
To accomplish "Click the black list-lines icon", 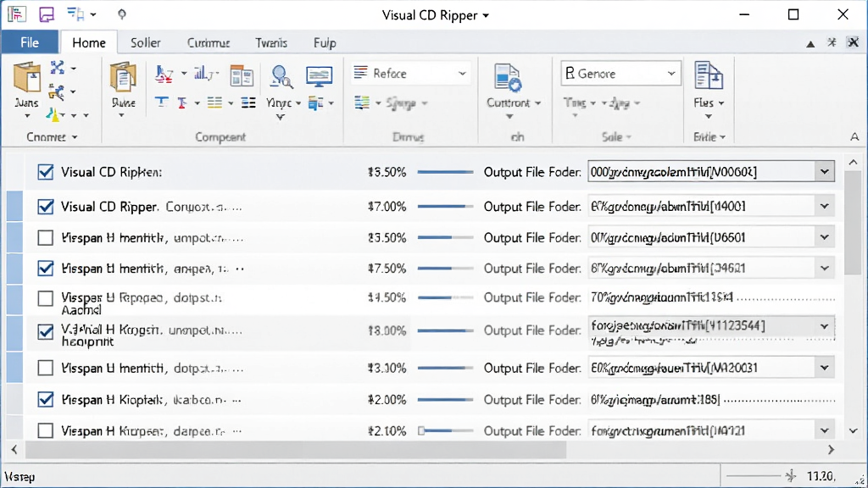I will tap(248, 103).
